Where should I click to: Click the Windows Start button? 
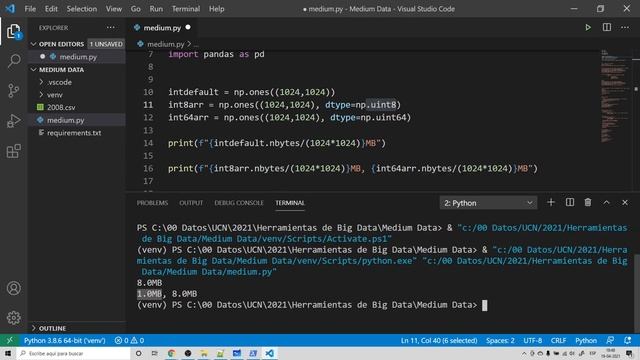[8, 353]
